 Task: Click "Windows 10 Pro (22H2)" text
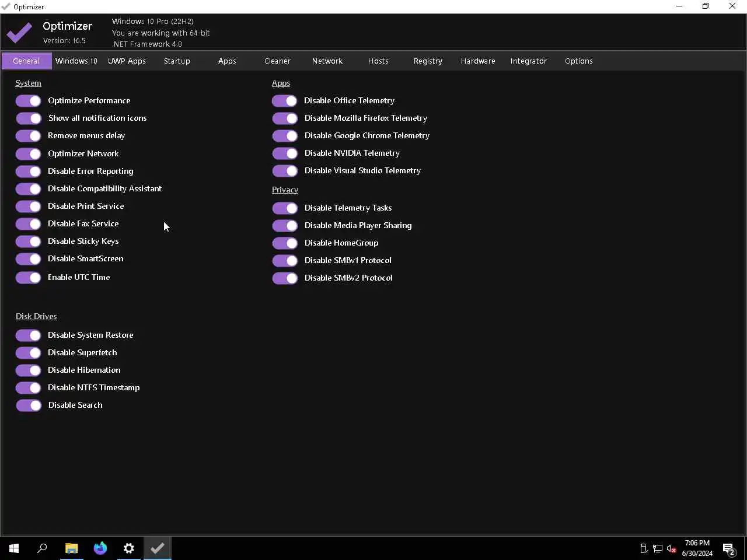click(153, 22)
